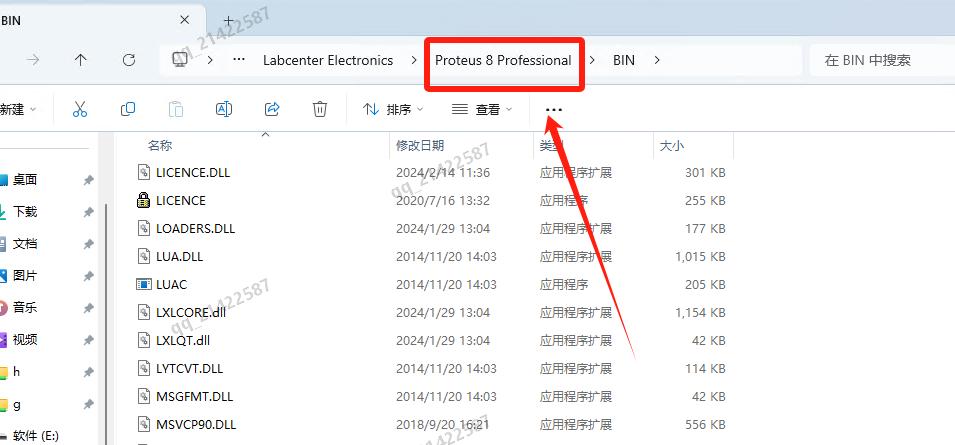The image size is (955, 445).
Task: Show hidden breadcrumb path ellipsis
Action: 239,60
